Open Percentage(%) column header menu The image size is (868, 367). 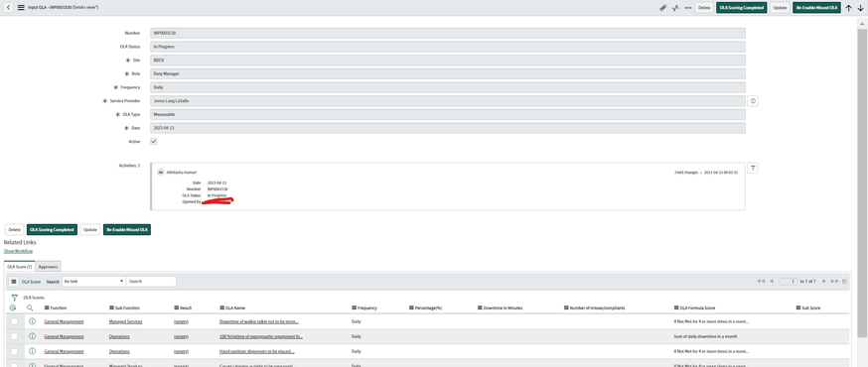click(x=411, y=307)
